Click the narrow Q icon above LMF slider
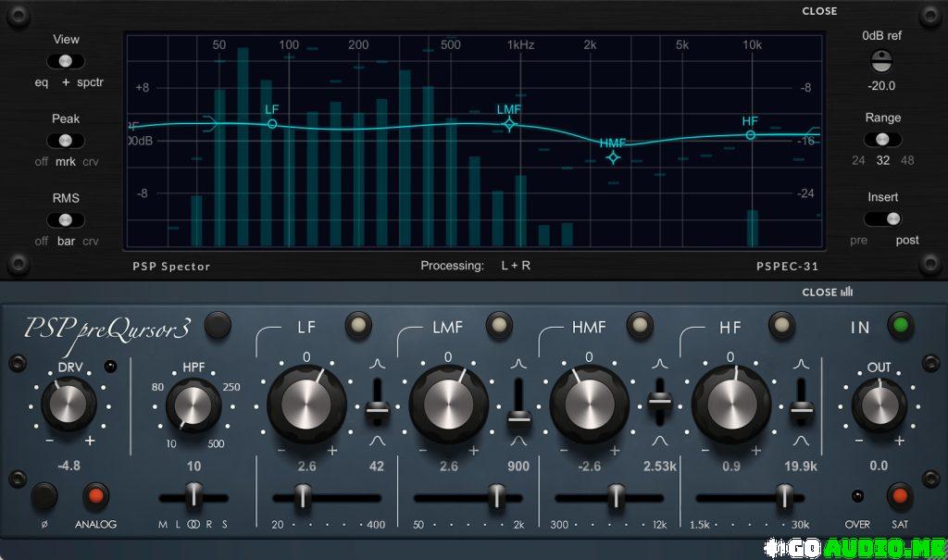 point(518,364)
